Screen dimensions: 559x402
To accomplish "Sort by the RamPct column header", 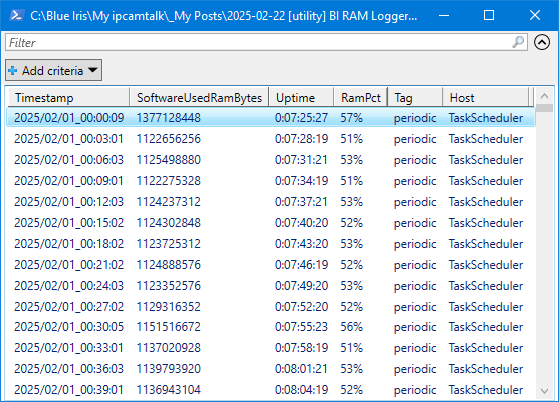I will 360,97.
